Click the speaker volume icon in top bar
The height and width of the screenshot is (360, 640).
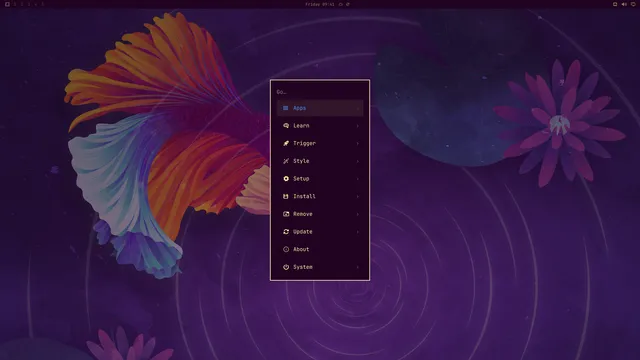[624, 4]
